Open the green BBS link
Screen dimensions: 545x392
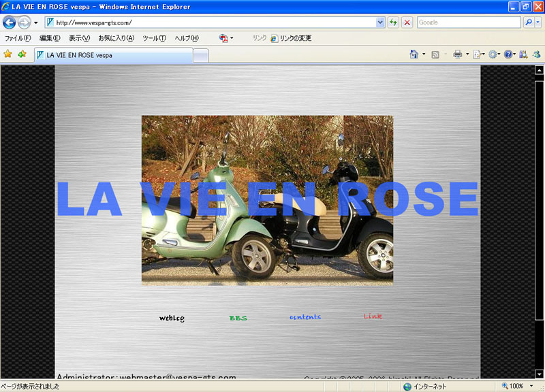[238, 318]
